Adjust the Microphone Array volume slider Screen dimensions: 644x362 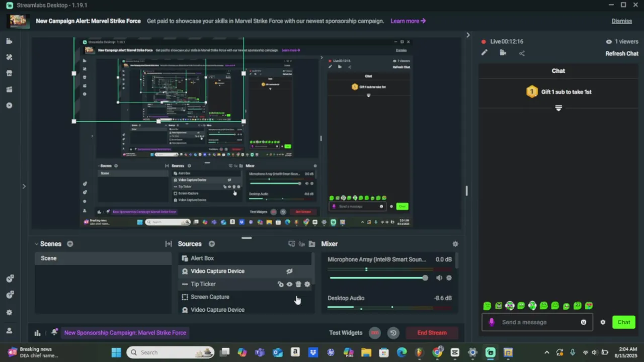[378, 278]
